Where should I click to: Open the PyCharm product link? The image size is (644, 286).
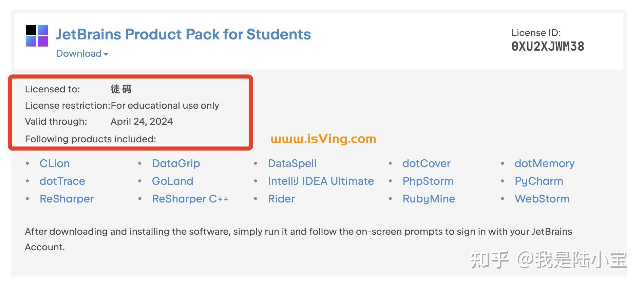539,181
